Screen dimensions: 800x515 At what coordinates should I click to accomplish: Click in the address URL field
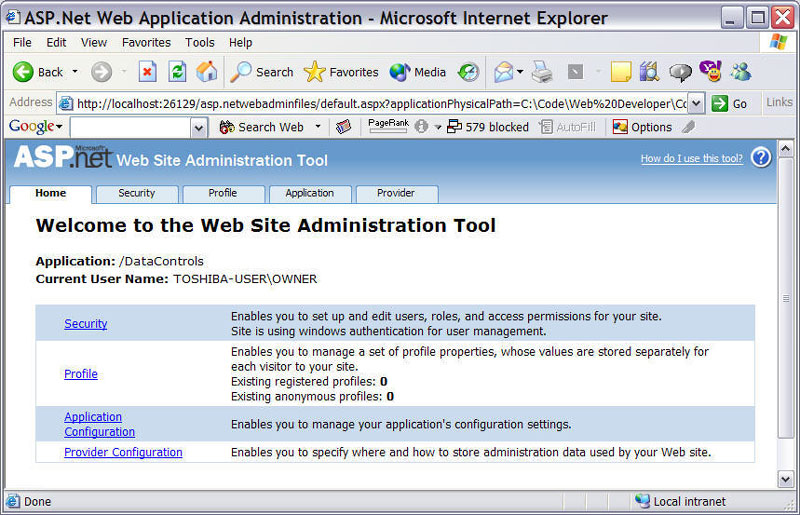372,104
